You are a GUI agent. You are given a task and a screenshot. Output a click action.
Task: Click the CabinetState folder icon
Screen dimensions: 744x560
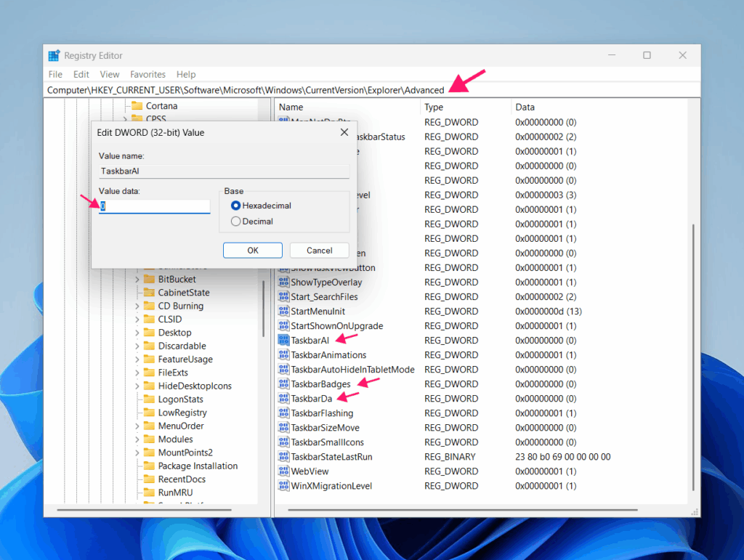pos(150,292)
